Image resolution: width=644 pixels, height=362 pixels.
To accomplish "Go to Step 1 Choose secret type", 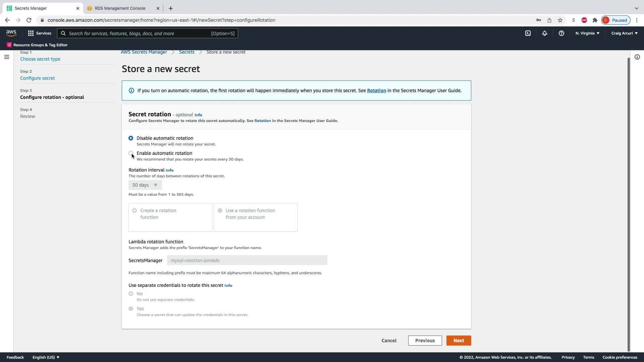I will (x=40, y=59).
